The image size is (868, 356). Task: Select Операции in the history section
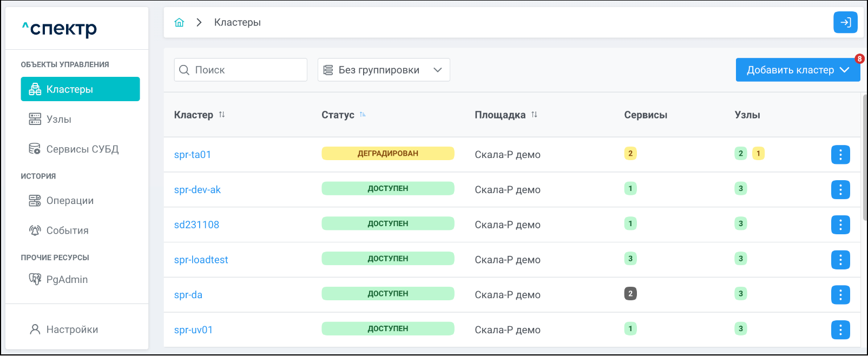point(70,201)
